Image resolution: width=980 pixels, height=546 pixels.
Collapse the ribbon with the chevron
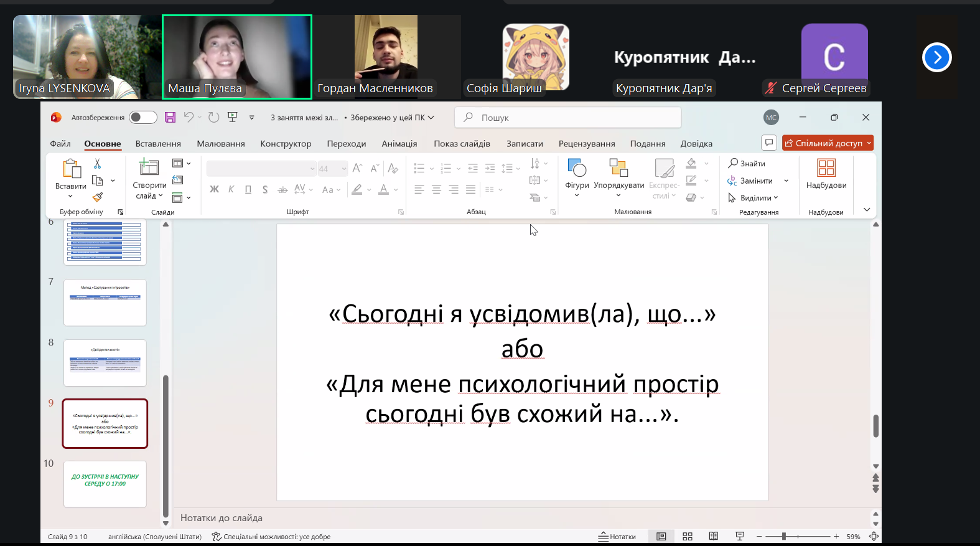click(867, 210)
